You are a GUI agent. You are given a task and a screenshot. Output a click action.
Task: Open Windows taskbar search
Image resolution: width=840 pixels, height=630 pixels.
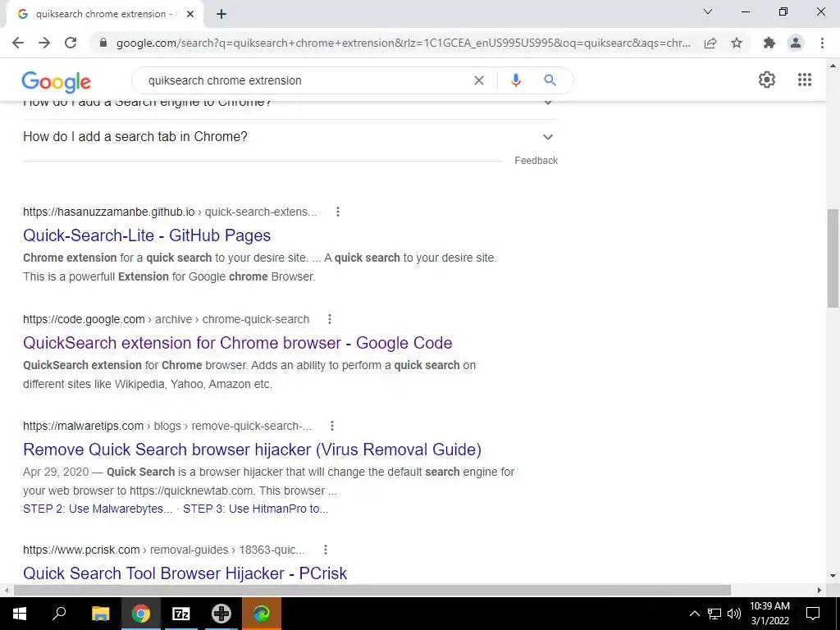(x=59, y=614)
